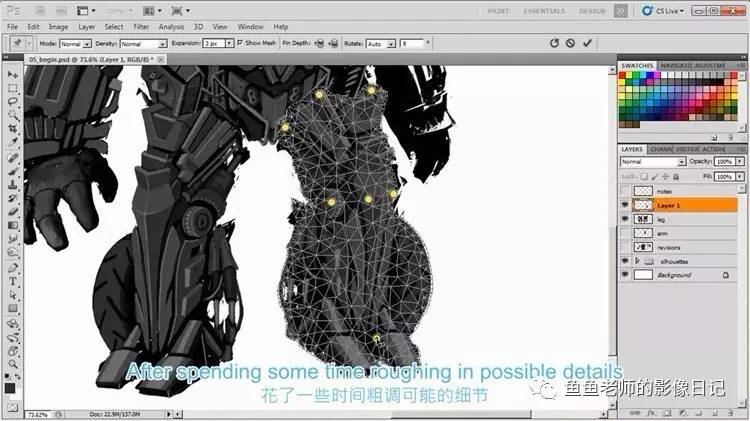Viewport: 750px width, 421px height.
Task: Select the Move tool
Action: coord(12,75)
